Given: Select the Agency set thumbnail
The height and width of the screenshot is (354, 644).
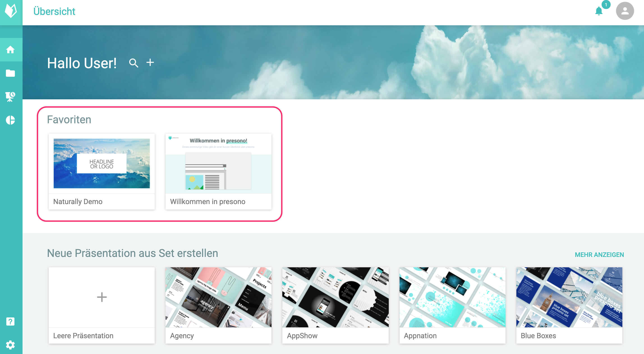Looking at the screenshot, I should pyautogui.click(x=218, y=297).
